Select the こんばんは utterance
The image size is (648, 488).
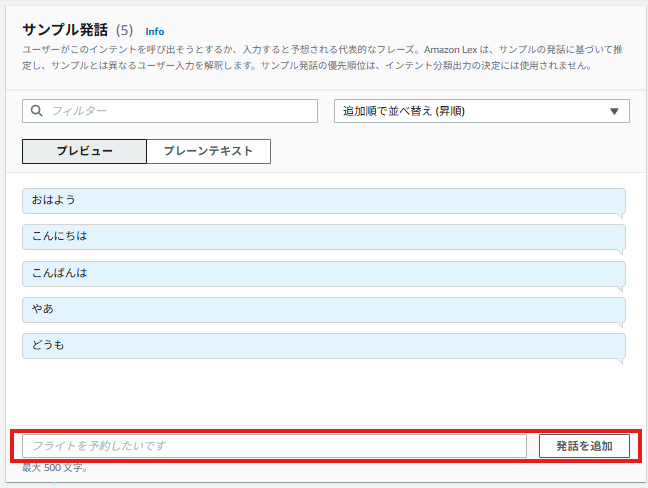click(x=324, y=274)
